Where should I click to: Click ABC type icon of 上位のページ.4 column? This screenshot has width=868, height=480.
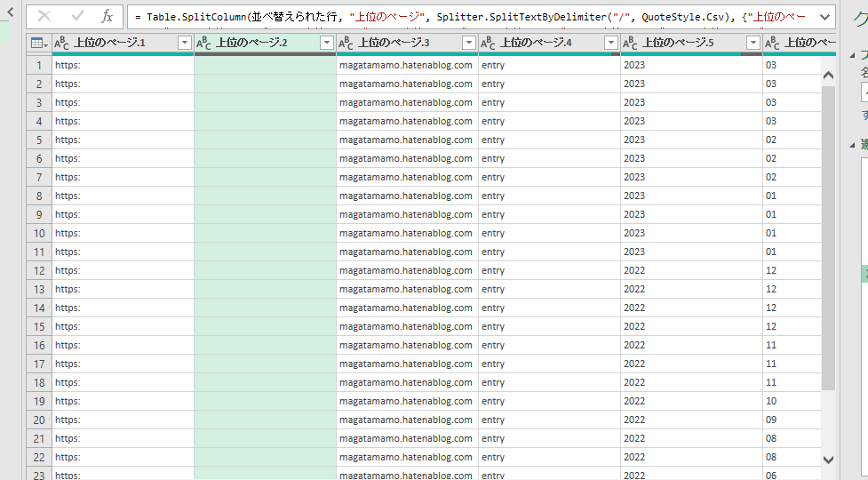(488, 43)
